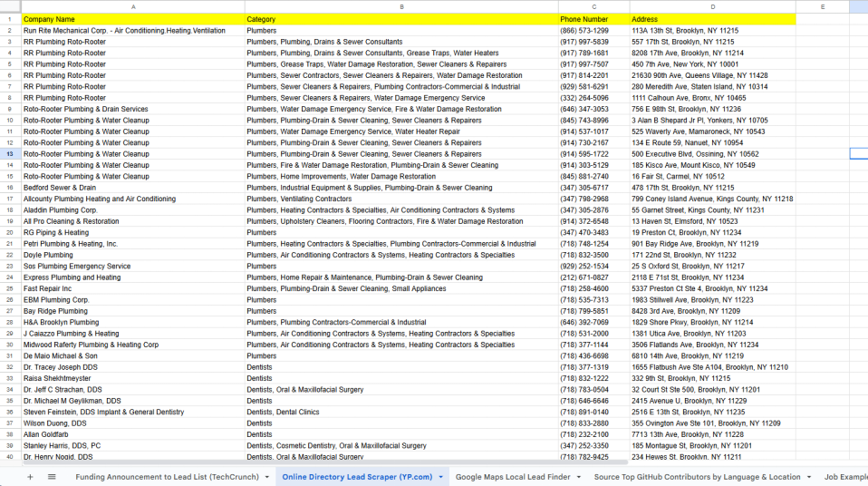The image size is (868, 486).
Task: Click the select-all corner box
Action: [x=9, y=6]
